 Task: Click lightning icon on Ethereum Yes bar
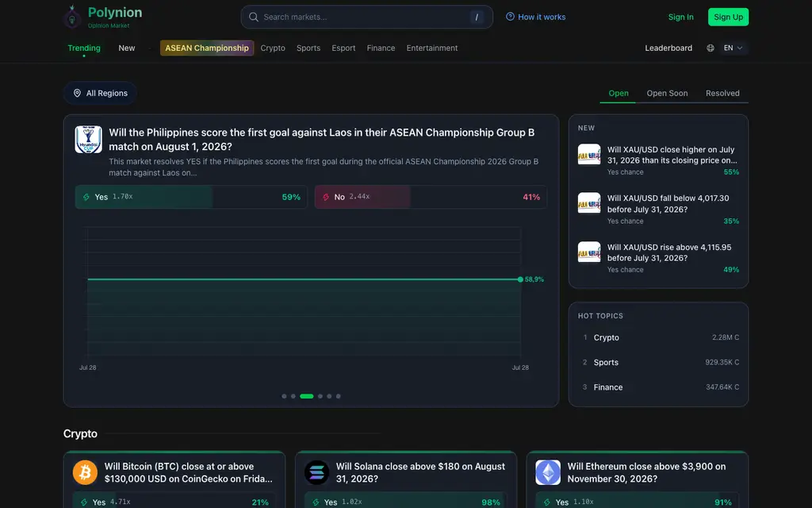pyautogui.click(x=547, y=502)
